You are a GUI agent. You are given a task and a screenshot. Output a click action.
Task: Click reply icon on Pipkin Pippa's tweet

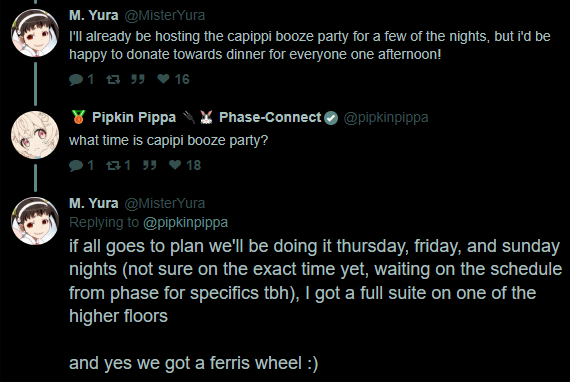coord(76,165)
